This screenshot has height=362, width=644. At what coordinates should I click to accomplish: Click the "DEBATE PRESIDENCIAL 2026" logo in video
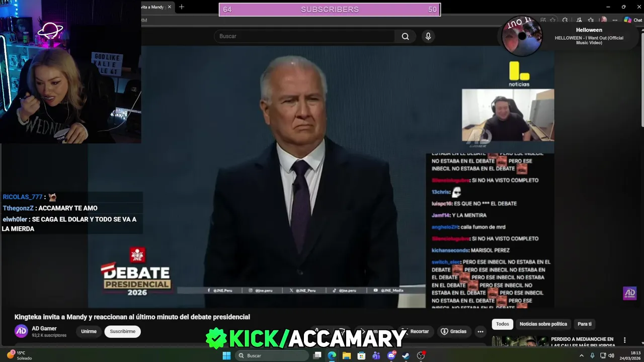tap(136, 271)
